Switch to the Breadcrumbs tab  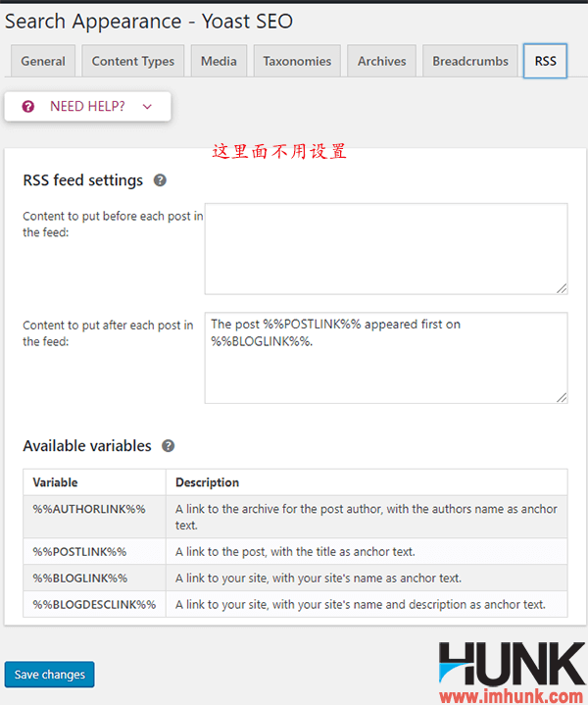[x=470, y=61]
